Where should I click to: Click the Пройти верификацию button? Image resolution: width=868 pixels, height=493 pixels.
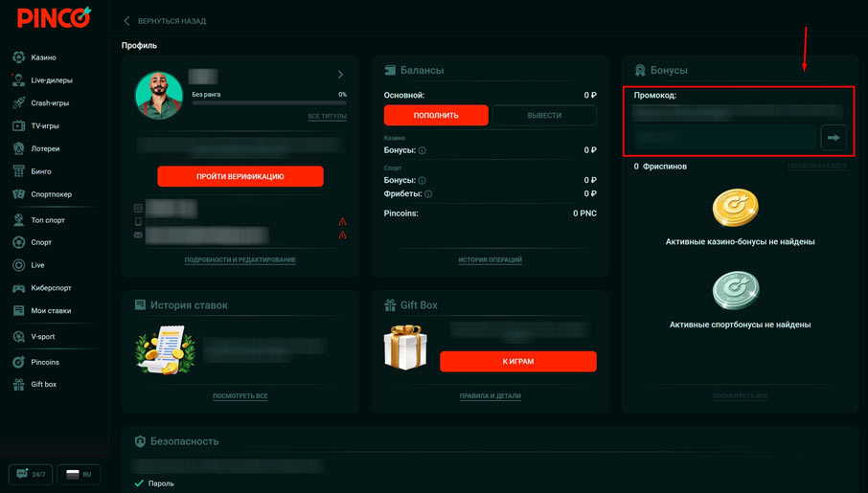tap(240, 176)
